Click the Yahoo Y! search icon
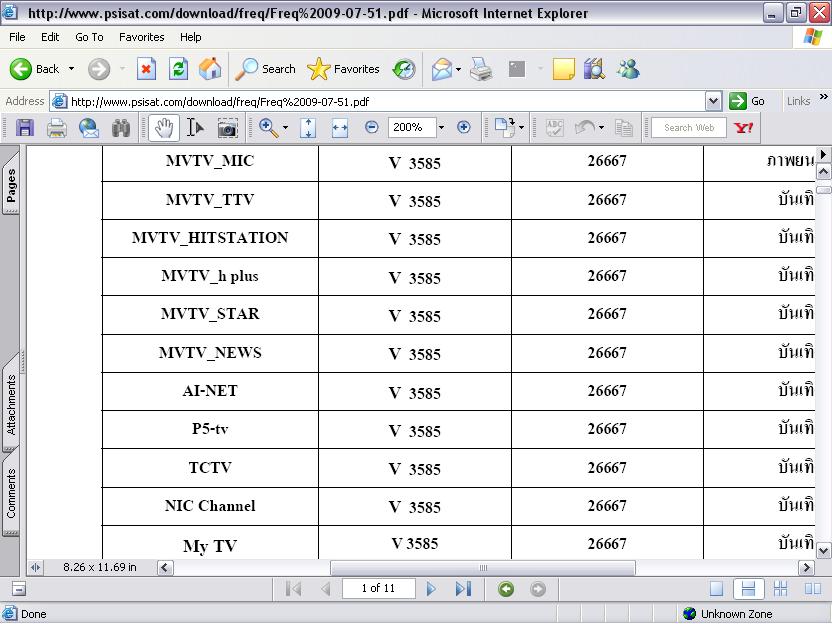Viewport: 832px width, 624px height. click(x=743, y=127)
